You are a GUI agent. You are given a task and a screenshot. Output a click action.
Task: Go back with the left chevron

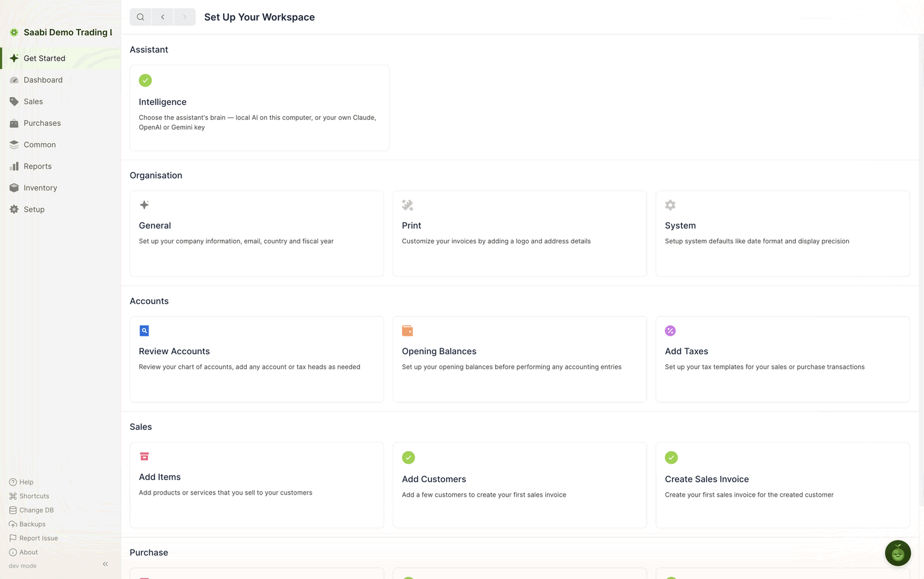tap(162, 17)
